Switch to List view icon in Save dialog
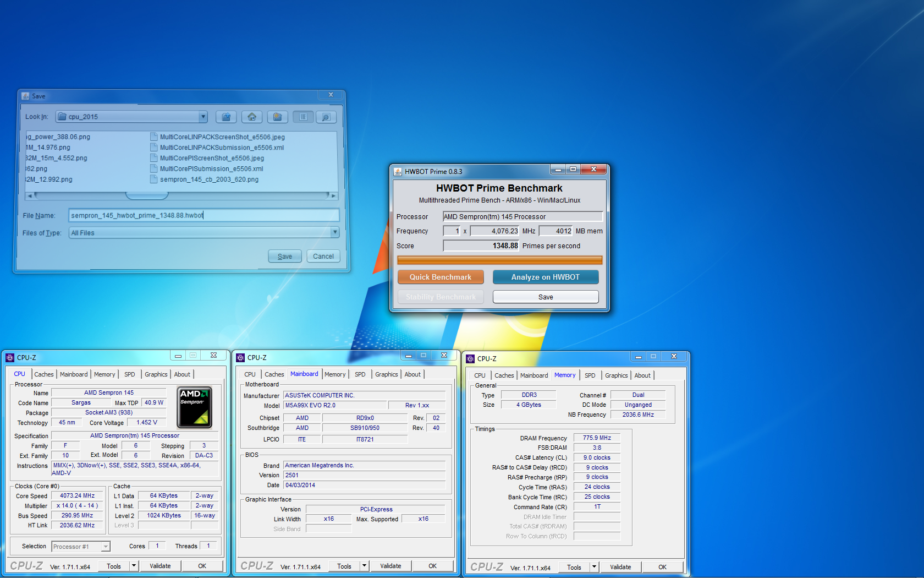The width and height of the screenshot is (924, 578). tap(303, 117)
